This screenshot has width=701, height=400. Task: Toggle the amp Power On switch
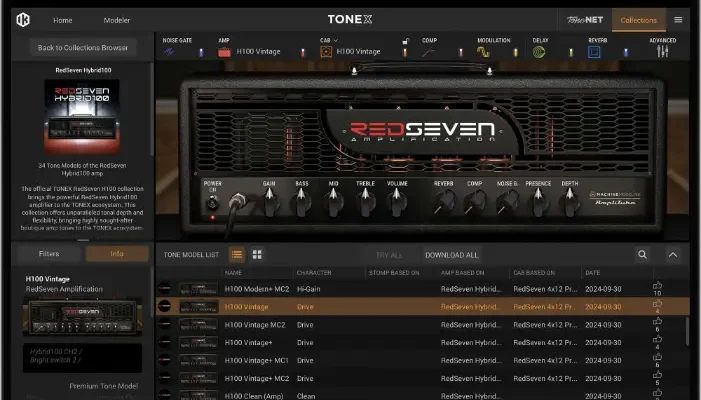[x=212, y=203]
